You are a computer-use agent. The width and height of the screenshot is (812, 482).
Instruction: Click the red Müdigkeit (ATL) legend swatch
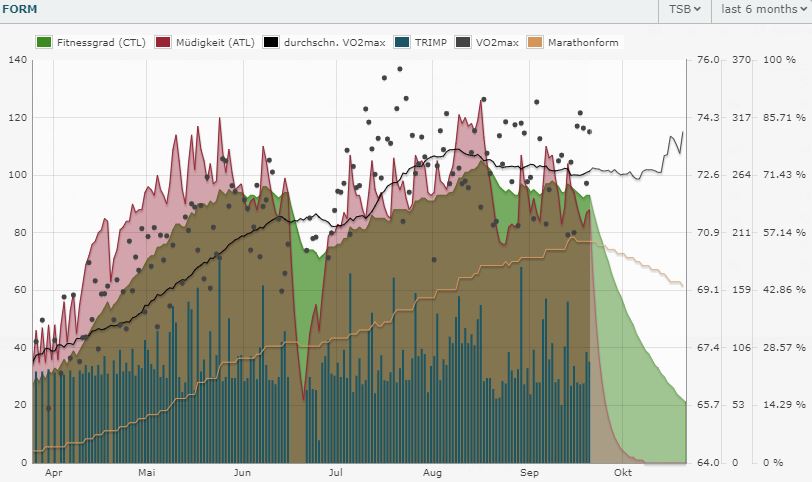[164, 43]
